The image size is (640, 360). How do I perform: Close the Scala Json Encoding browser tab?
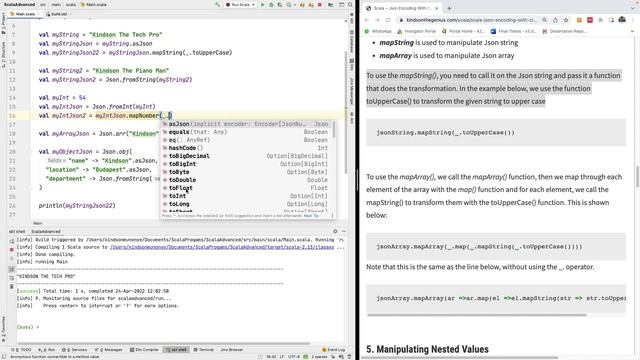[436, 8]
